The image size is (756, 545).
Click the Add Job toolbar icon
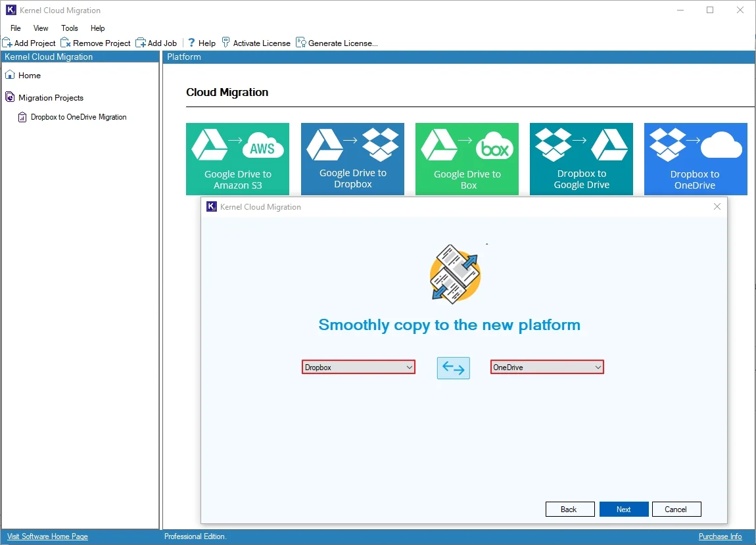point(141,43)
